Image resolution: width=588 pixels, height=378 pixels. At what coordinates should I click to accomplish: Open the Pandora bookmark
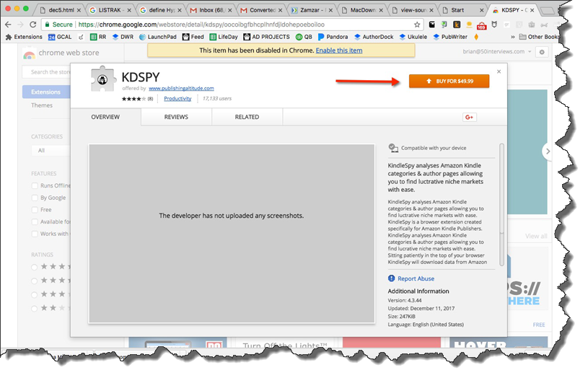tap(333, 37)
